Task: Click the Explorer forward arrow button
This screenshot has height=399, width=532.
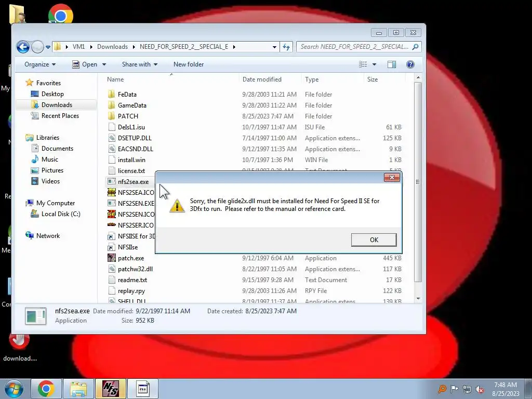Action: (37, 47)
